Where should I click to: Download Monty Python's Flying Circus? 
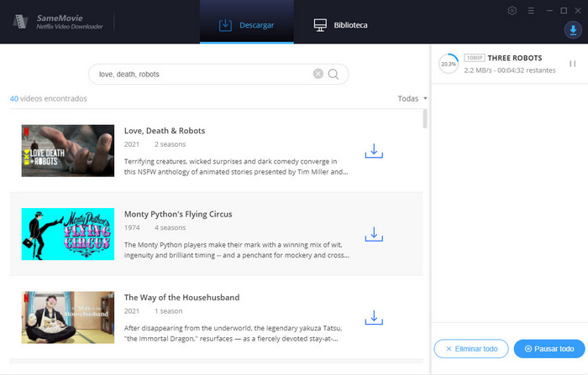pyautogui.click(x=374, y=234)
